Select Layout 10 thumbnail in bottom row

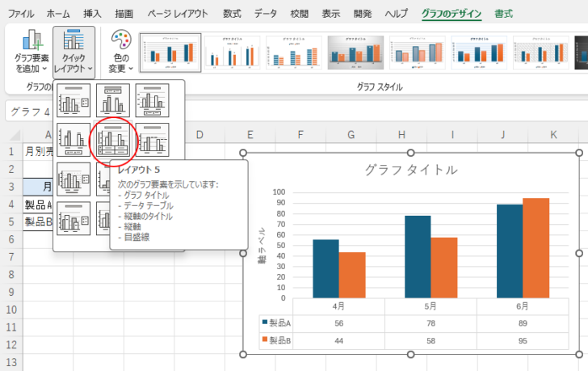pyautogui.click(x=73, y=218)
